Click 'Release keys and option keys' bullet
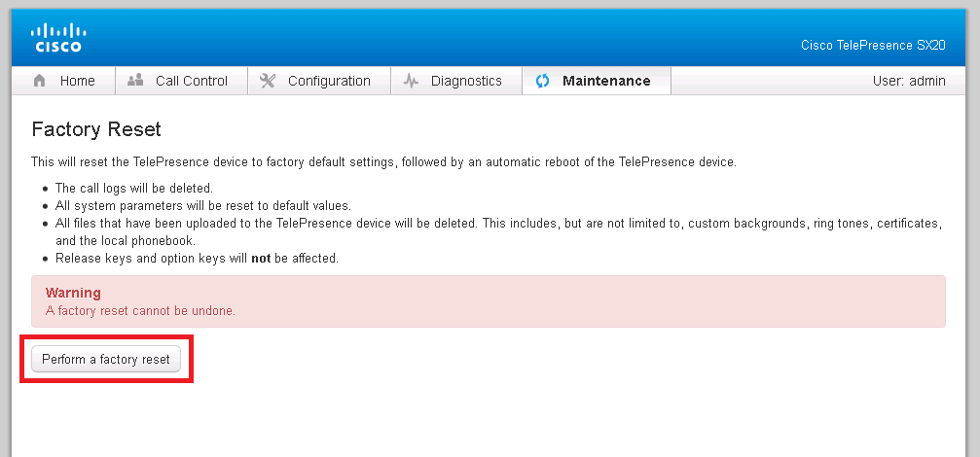The width and height of the screenshot is (980, 457). [x=197, y=259]
